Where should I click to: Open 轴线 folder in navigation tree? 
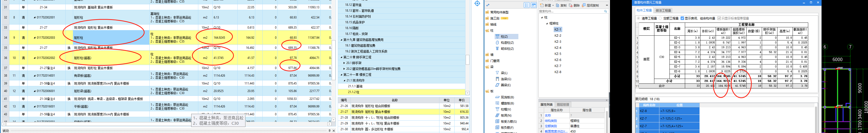point(491,24)
